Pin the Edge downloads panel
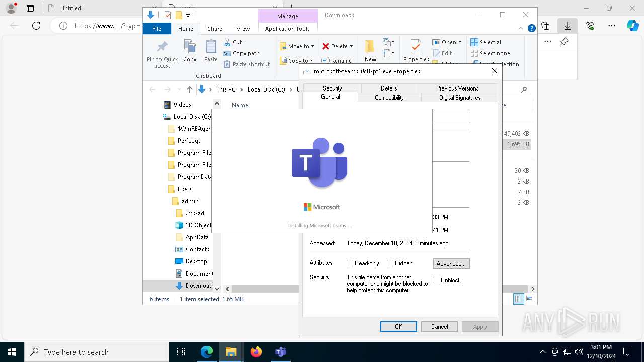The height and width of the screenshot is (362, 644). tap(564, 42)
